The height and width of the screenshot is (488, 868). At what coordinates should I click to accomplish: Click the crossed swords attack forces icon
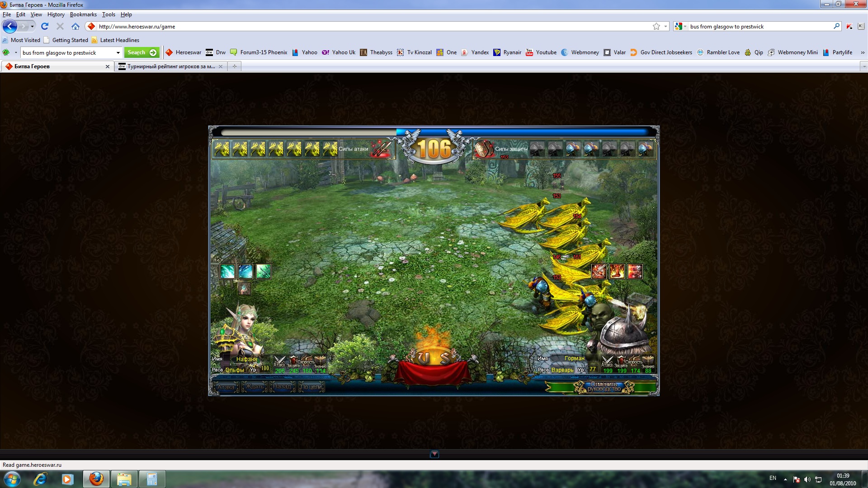[381, 149]
